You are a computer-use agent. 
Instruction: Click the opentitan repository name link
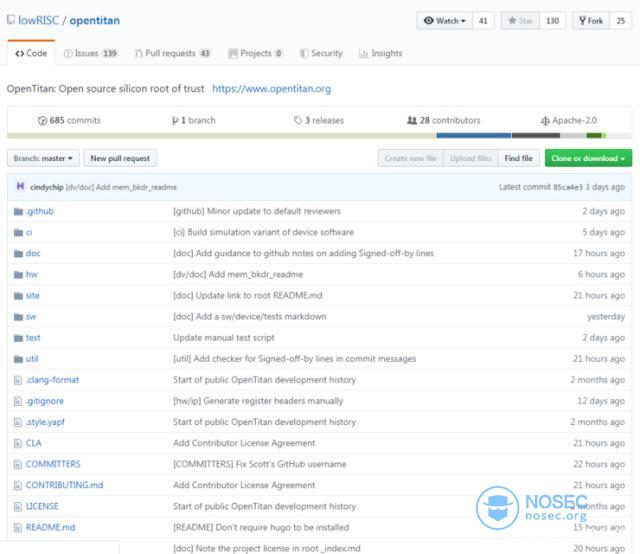(x=95, y=20)
